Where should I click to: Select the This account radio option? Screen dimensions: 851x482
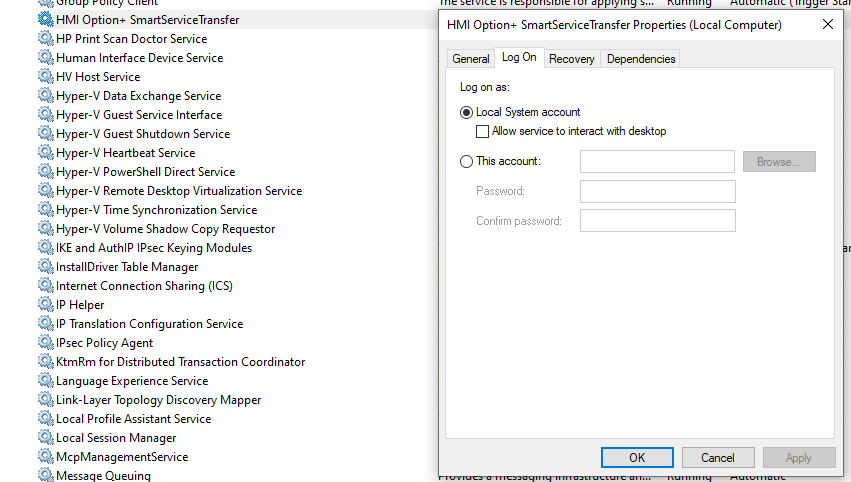coord(467,161)
